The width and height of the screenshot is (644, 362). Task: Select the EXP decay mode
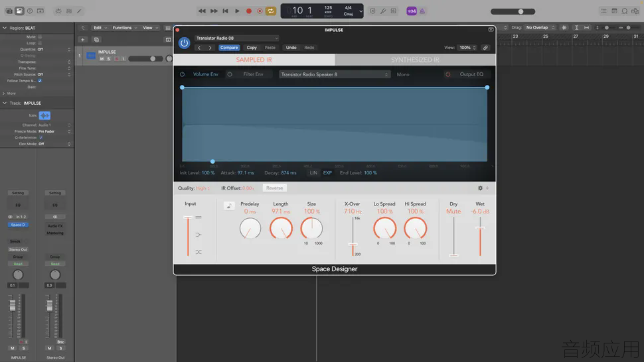327,173
